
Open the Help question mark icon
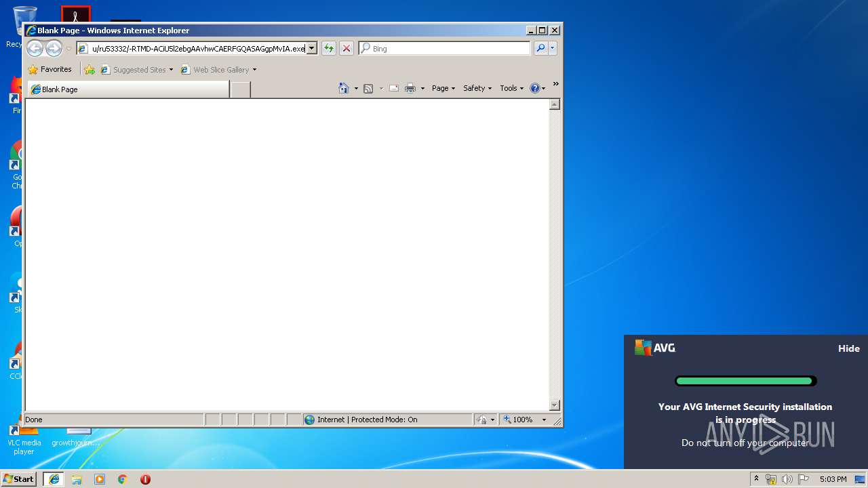[x=538, y=88]
